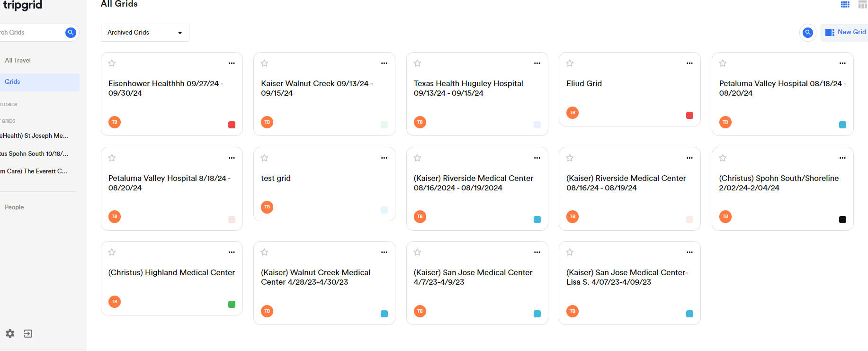The image size is (868, 351).
Task: Click the New Grid button
Action: (x=845, y=32)
